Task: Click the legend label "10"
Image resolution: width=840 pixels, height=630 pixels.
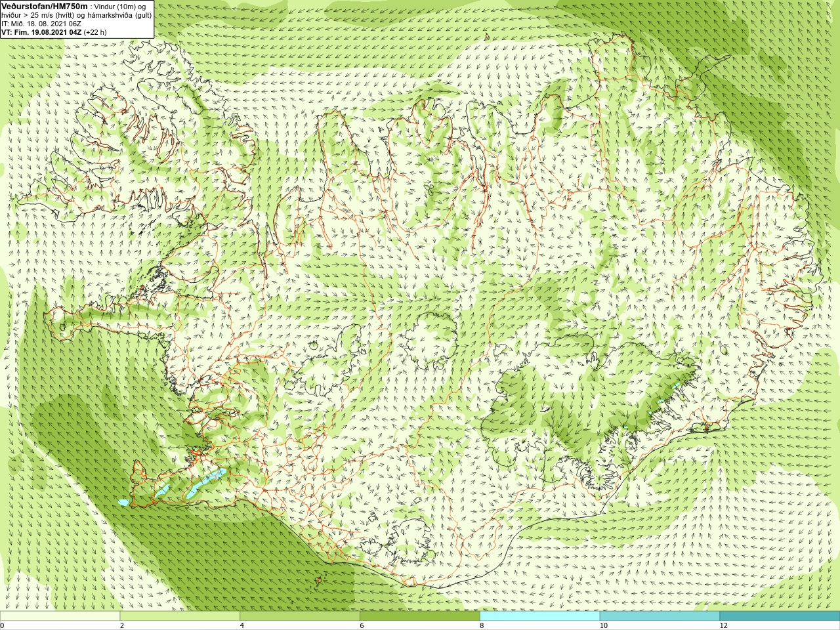Action: pos(603,625)
